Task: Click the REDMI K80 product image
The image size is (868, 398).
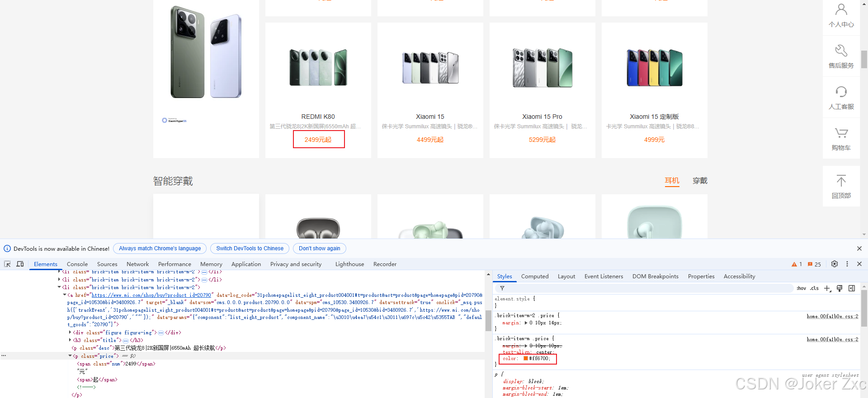Action: [318, 68]
